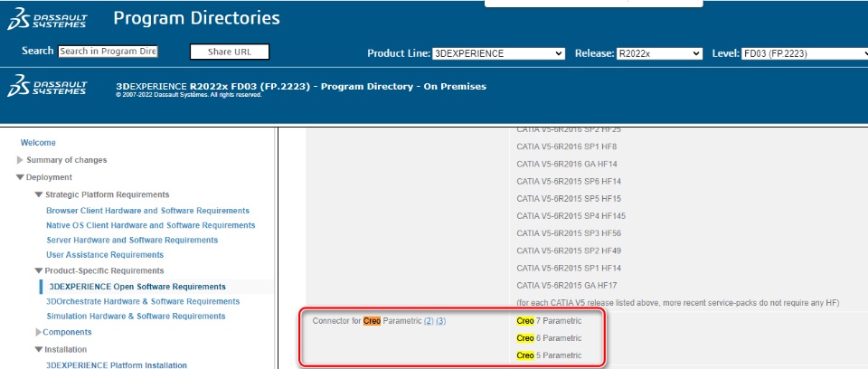The width and height of the screenshot is (868, 369).
Task: Collapse the Installation tree node
Action: pos(39,350)
